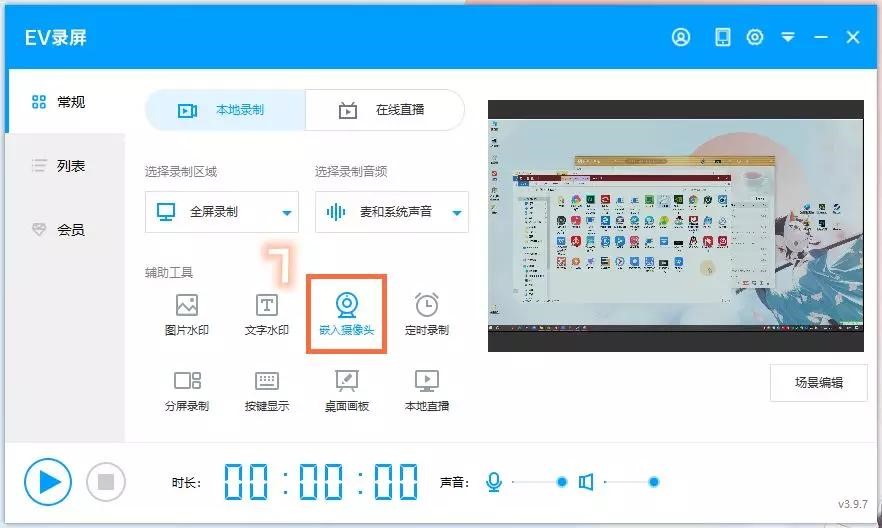Screen dimensions: 882x528
Task: Close the EV录屏 window
Action: click(853, 37)
